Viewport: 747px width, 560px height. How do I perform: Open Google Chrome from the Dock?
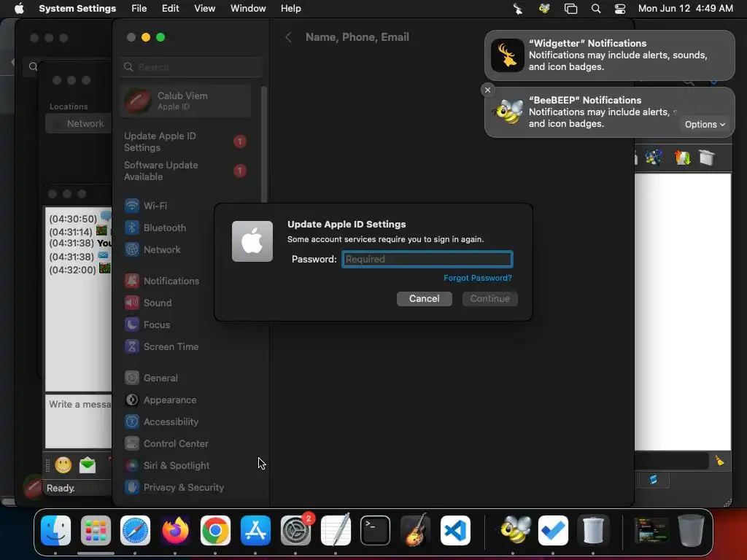click(215, 531)
